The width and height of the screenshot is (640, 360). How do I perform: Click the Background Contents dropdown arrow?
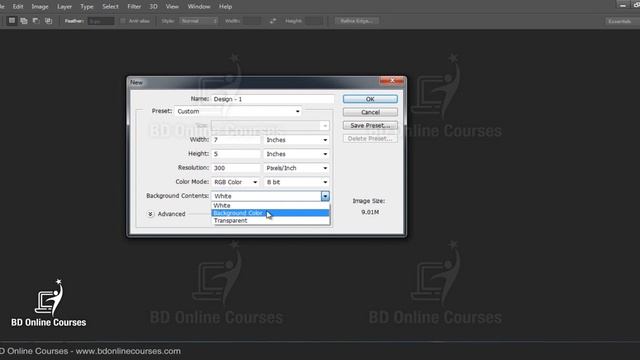click(325, 196)
